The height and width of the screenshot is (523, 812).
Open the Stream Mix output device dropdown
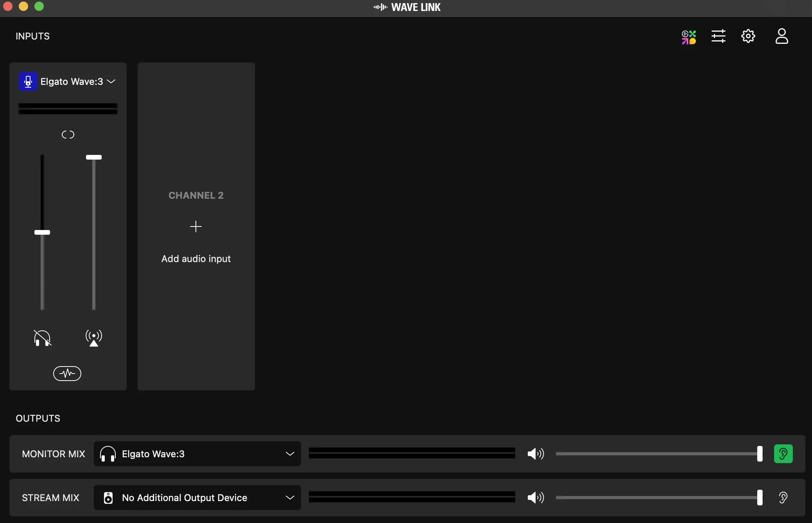click(290, 498)
